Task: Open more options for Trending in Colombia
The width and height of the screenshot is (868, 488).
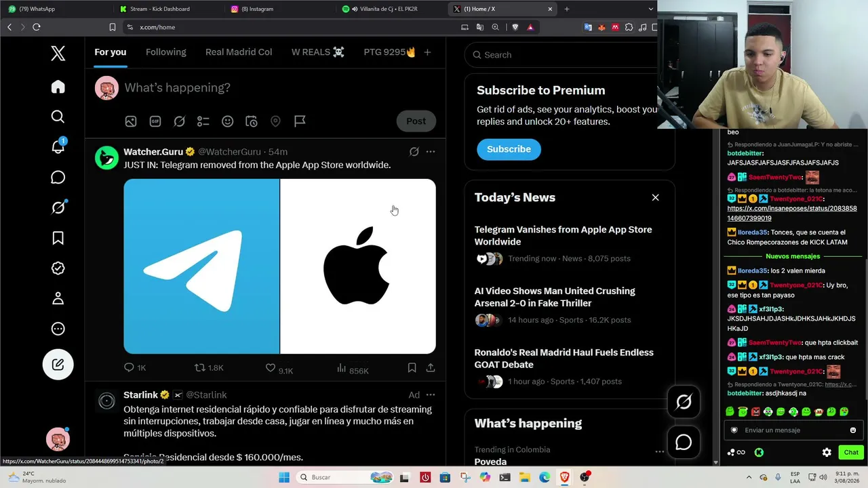Action: pyautogui.click(x=659, y=451)
